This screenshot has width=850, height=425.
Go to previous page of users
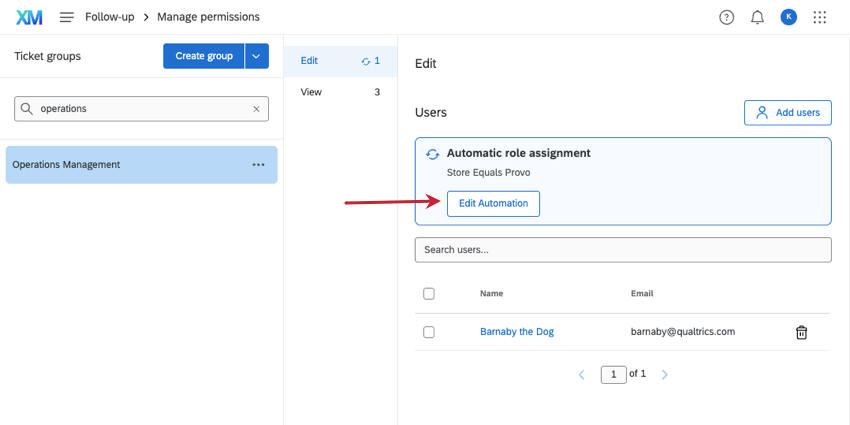(x=582, y=375)
